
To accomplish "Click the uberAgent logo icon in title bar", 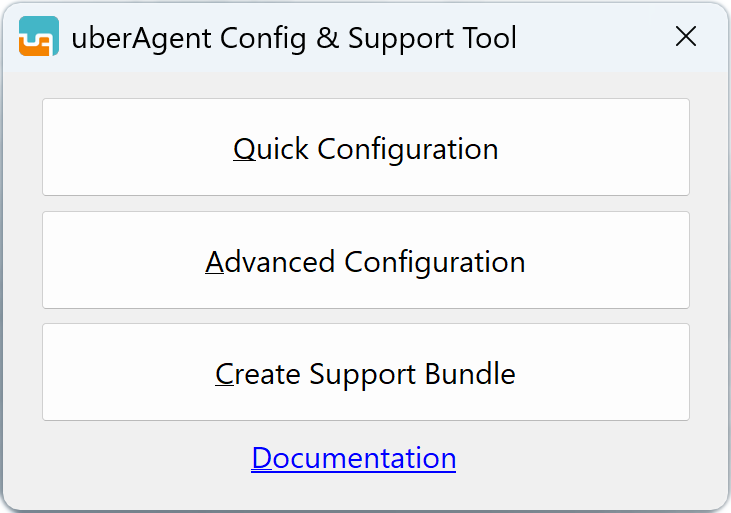I will (39, 38).
